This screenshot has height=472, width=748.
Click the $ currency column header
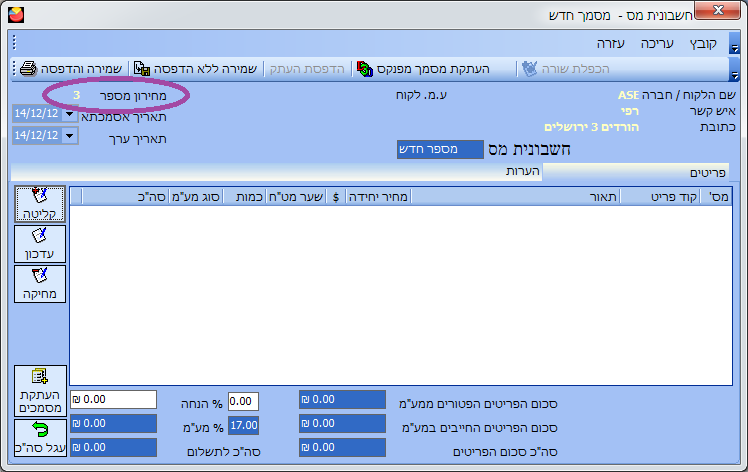[x=336, y=197]
